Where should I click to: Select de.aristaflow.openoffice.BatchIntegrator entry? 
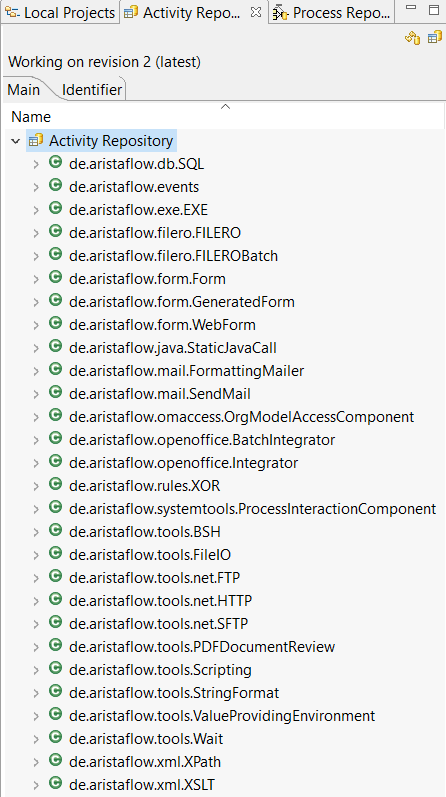202,440
